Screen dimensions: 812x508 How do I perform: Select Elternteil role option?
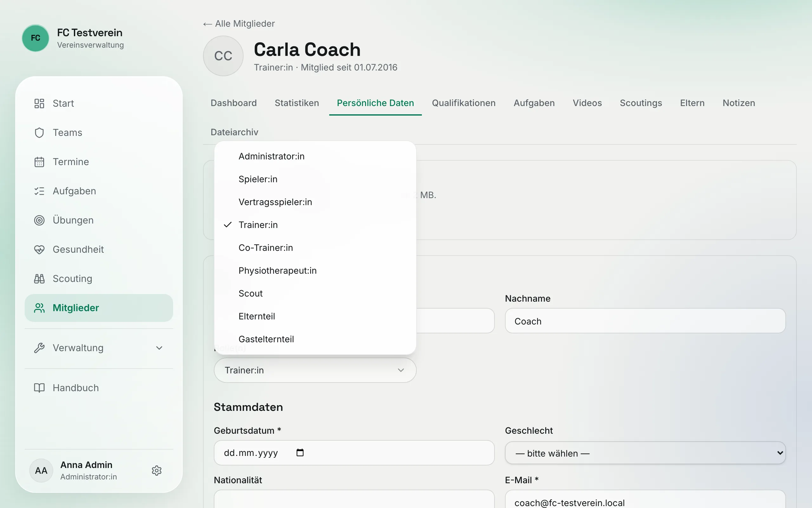coord(315,317)
